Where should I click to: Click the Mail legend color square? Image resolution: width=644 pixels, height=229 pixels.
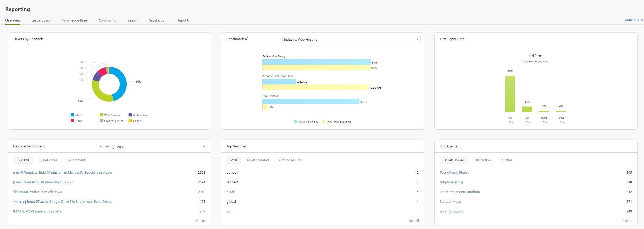73,115
